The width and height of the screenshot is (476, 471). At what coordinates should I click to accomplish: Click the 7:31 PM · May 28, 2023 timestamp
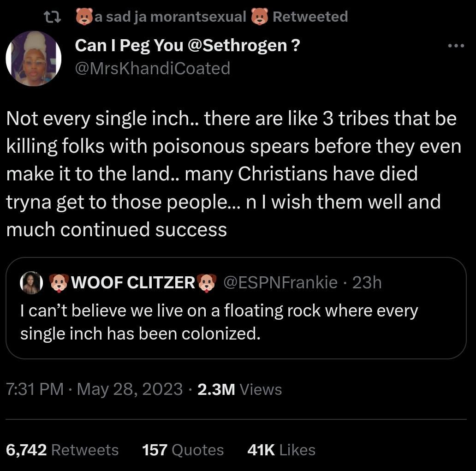point(95,389)
